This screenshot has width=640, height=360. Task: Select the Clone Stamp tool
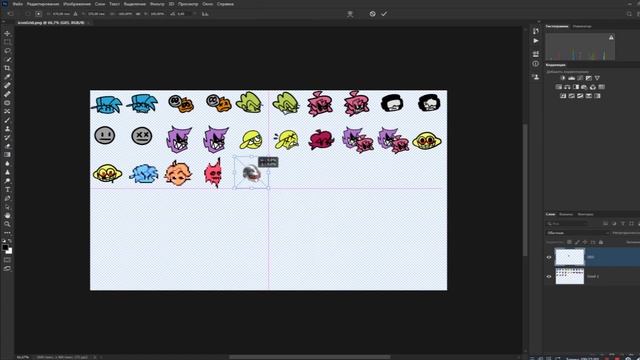coord(7,129)
